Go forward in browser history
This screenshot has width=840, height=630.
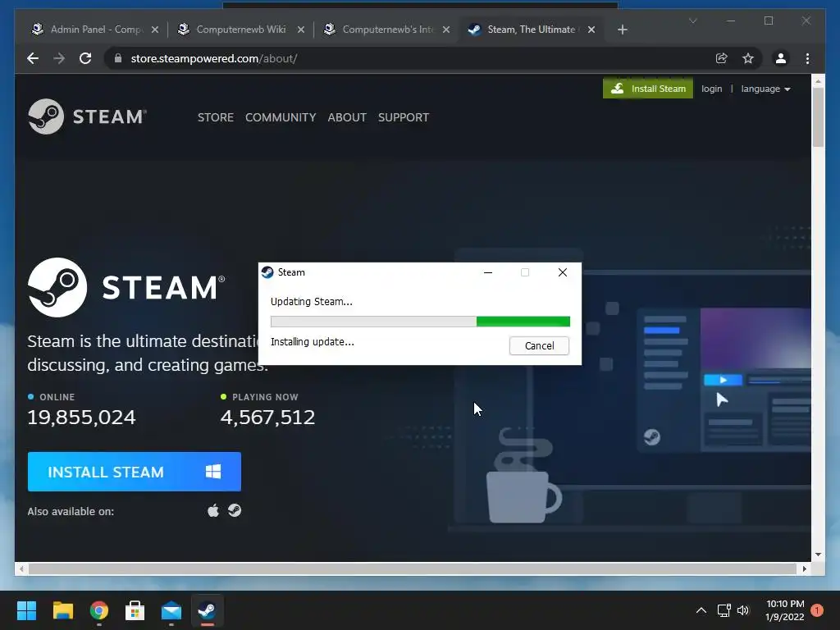point(59,58)
